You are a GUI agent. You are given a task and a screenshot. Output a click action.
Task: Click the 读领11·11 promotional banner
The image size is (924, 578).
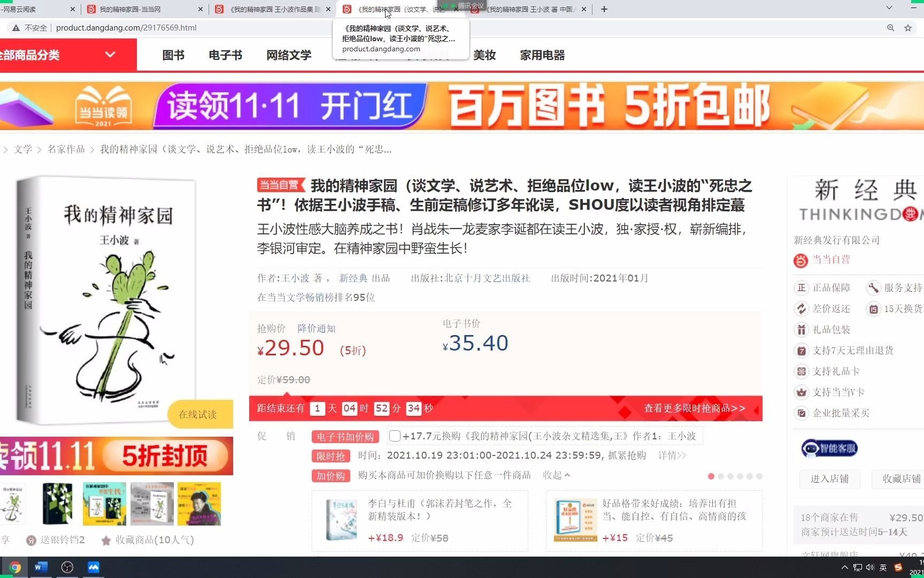[x=462, y=106]
